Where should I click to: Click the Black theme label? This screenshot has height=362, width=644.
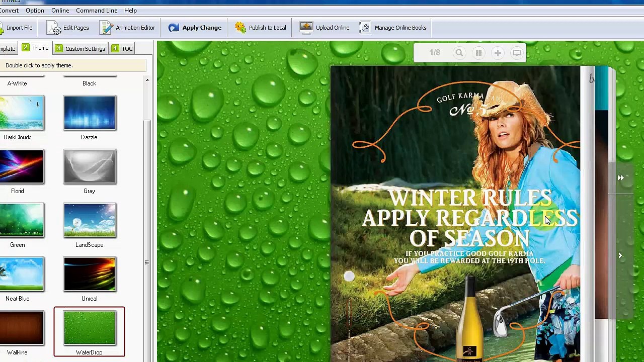pos(89,83)
